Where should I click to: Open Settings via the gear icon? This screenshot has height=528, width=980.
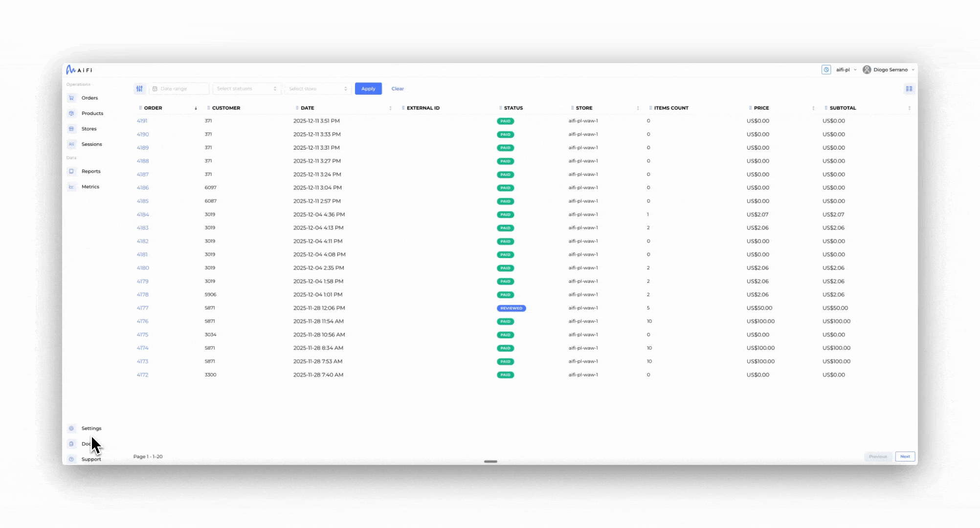pyautogui.click(x=71, y=428)
